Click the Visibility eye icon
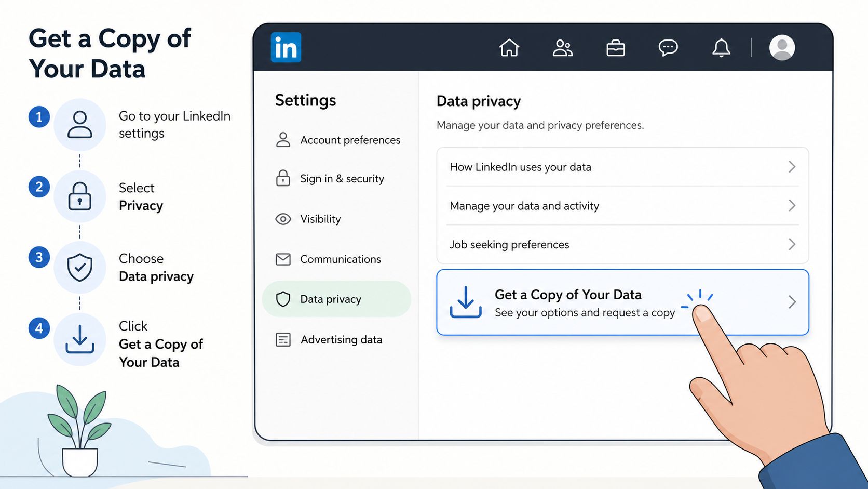868x489 pixels. pos(283,219)
